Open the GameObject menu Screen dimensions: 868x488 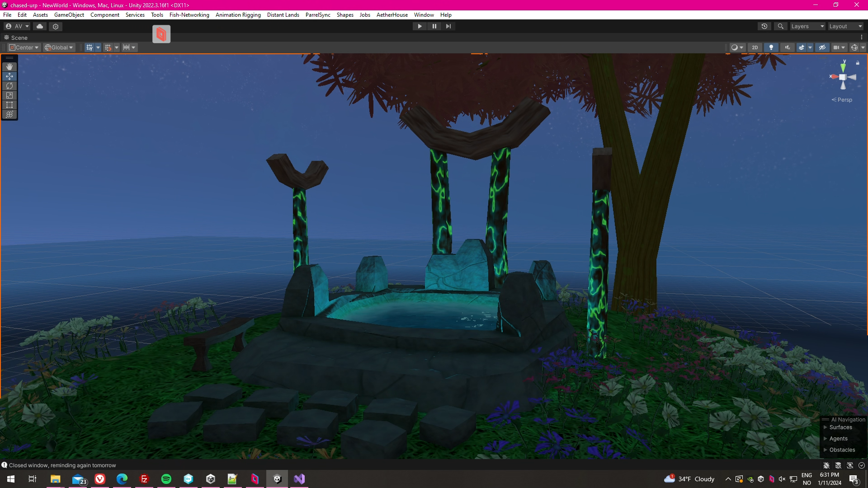[69, 15]
